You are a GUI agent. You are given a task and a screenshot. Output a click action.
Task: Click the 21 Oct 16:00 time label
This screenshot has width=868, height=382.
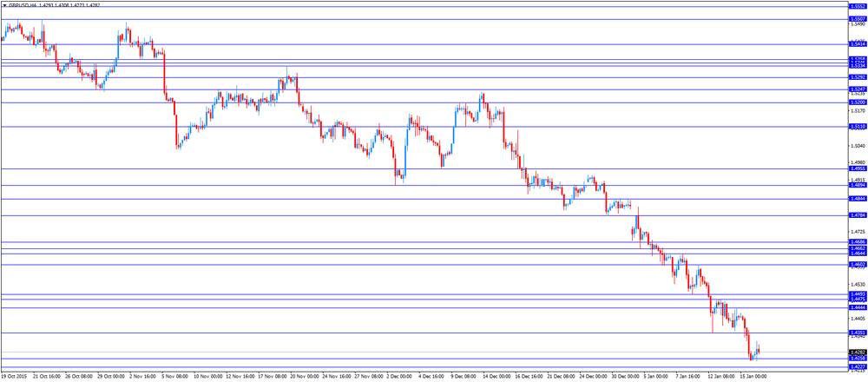pyautogui.click(x=46, y=376)
